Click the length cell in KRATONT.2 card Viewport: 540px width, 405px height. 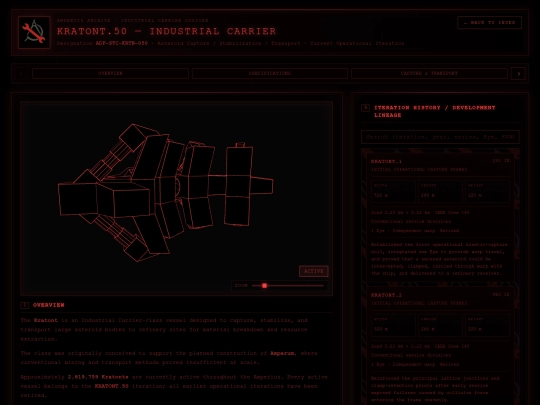click(x=440, y=325)
